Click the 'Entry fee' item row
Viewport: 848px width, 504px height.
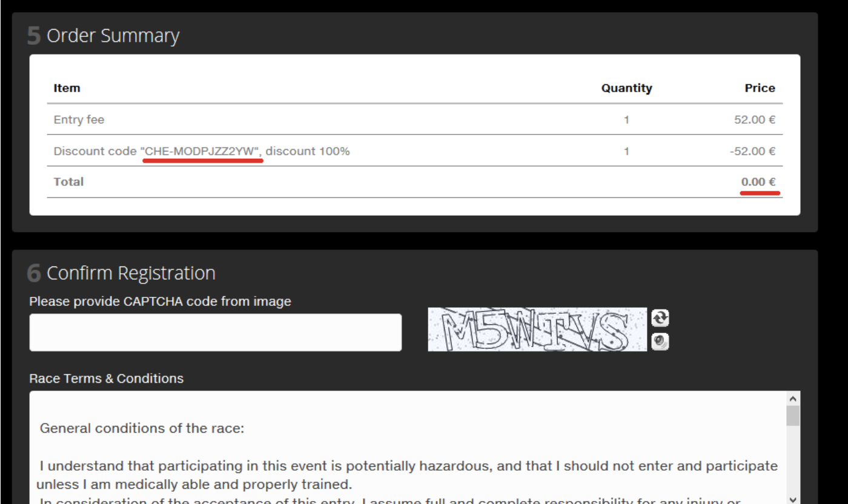point(79,119)
